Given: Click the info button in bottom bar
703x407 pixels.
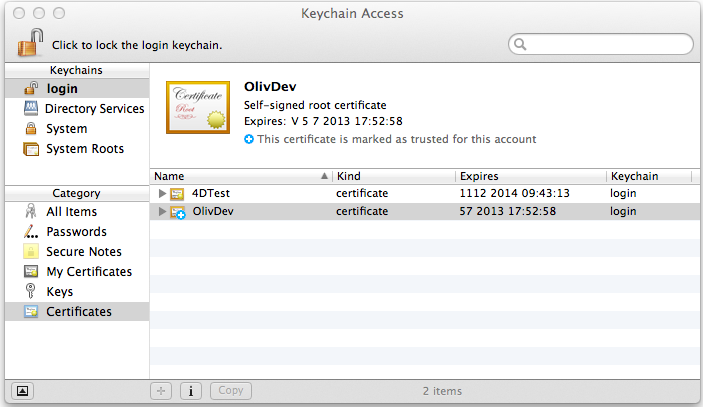Looking at the screenshot, I should click(x=191, y=390).
